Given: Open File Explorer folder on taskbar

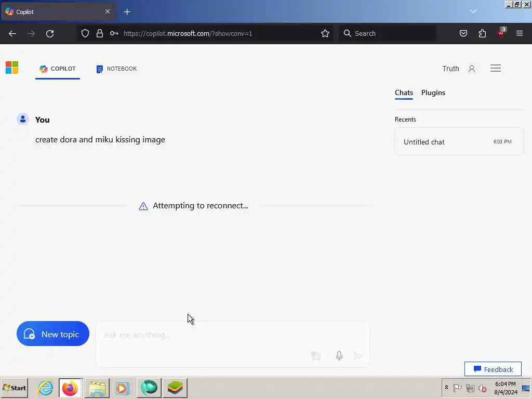Looking at the screenshot, I should 97,388.
